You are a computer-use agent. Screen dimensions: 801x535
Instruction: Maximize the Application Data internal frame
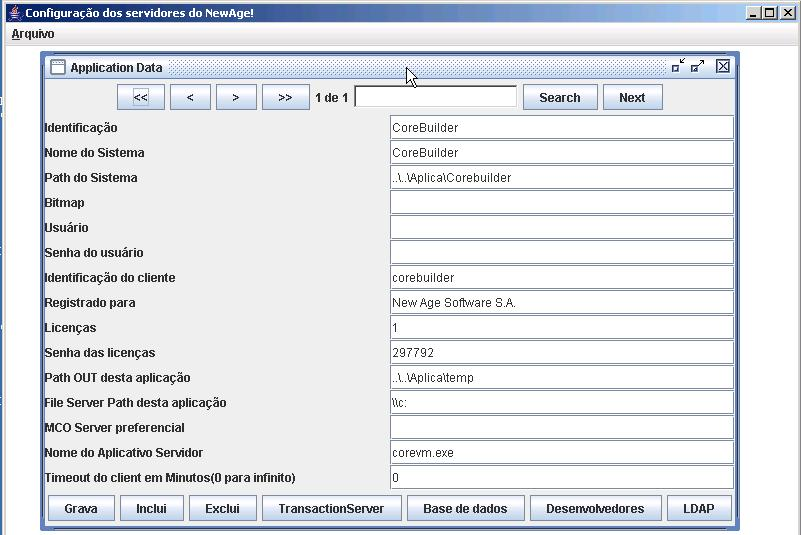698,66
